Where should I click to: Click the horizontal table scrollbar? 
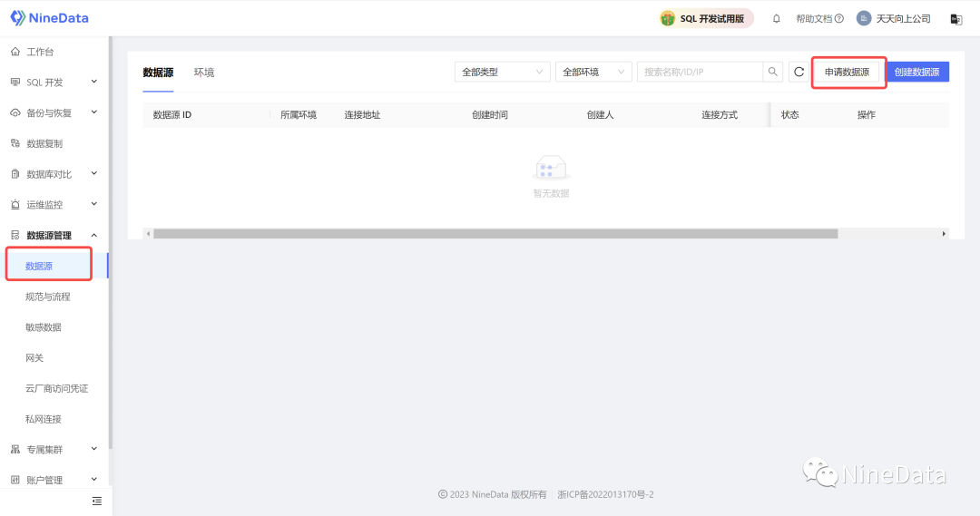pyautogui.click(x=495, y=234)
